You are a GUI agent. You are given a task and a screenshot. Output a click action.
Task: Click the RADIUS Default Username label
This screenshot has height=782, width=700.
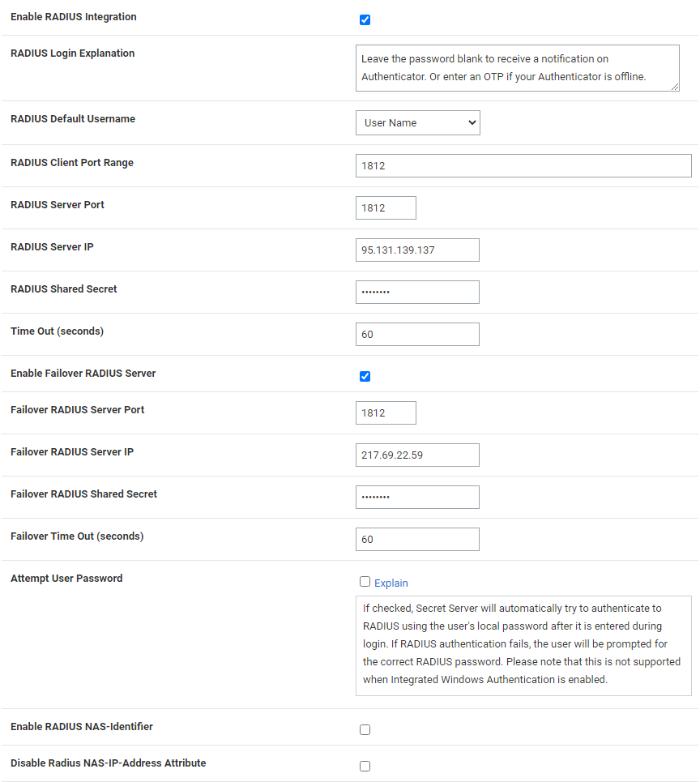click(x=73, y=119)
